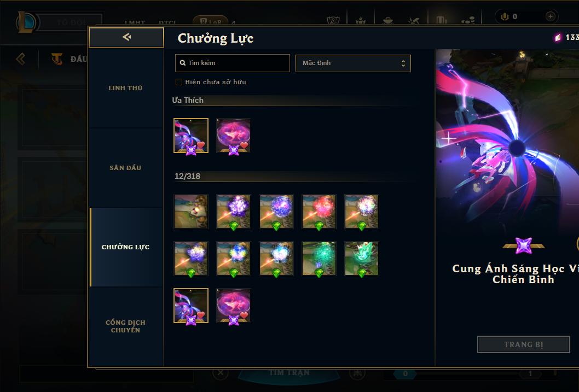Focus the Tìm kiếm search field
The width and height of the screenshot is (579, 392).
232,63
